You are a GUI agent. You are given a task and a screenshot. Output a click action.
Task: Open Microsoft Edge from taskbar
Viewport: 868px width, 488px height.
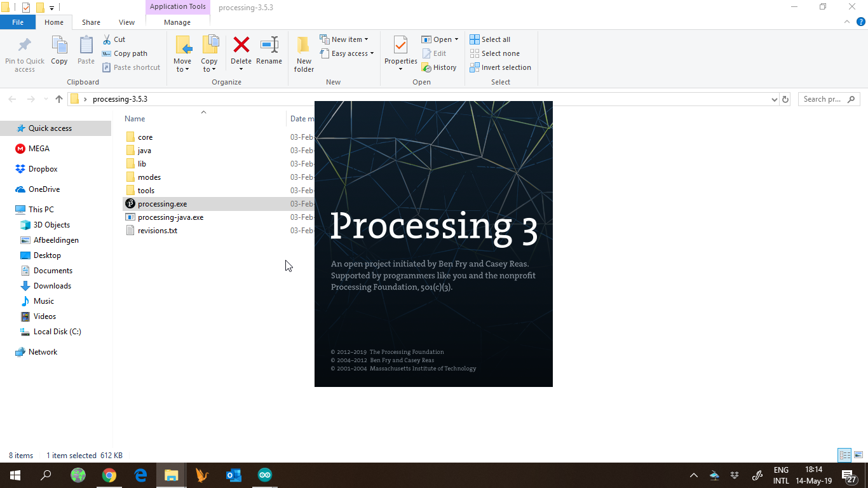140,475
